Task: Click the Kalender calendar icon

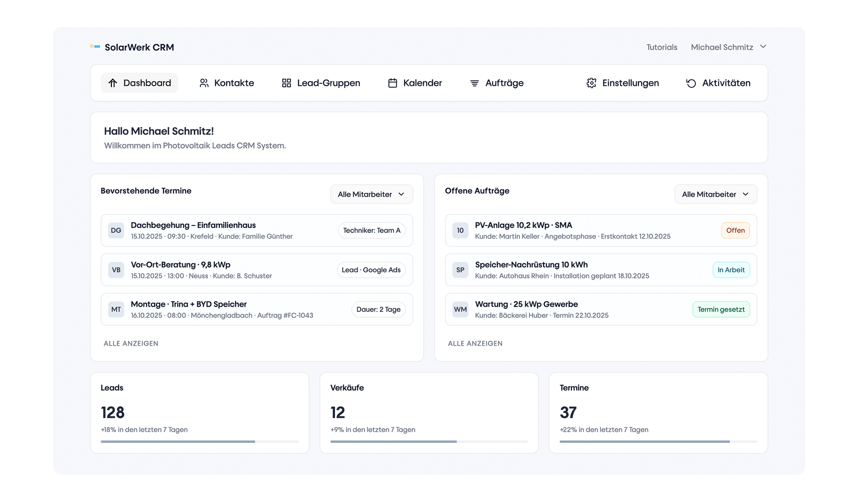Action: coord(393,83)
